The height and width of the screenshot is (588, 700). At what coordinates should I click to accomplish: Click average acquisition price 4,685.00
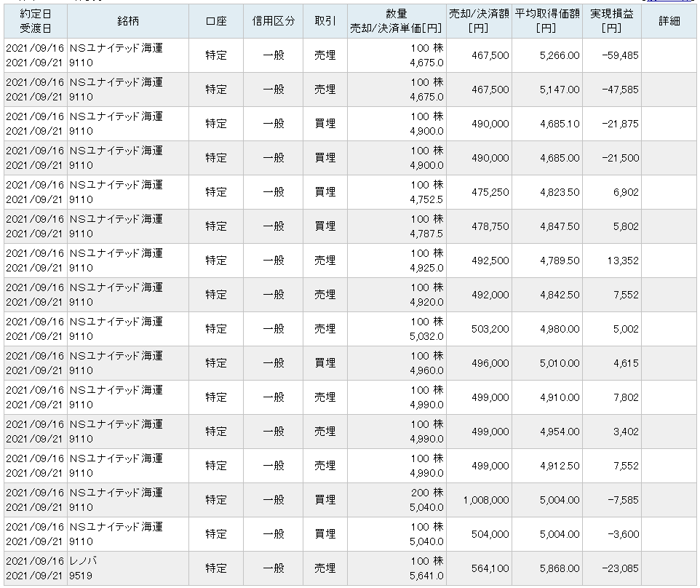[560, 158]
